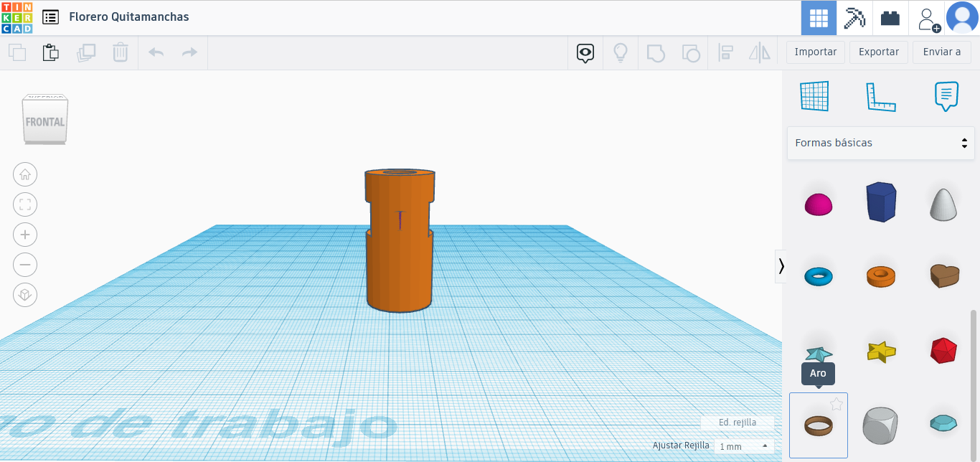Invite a collaborator with the add-person icon
980x462 pixels.
point(929,19)
